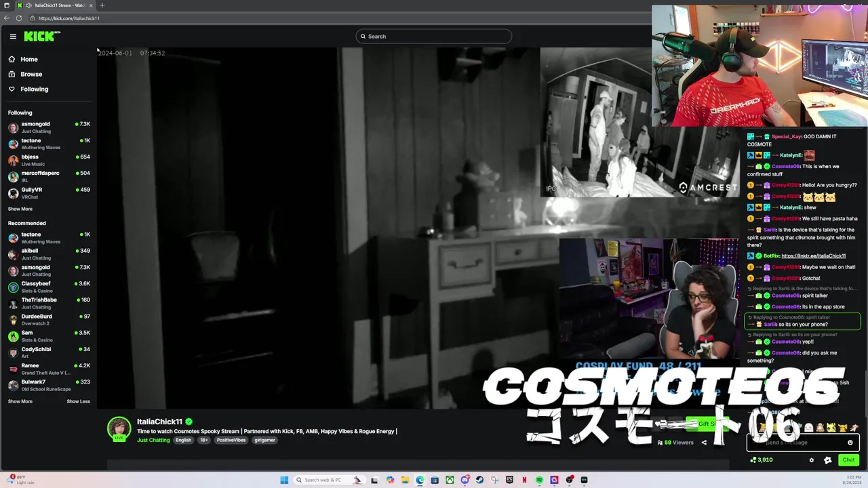Click the ghost emote above chat input
Viewport: 868px width, 488px height.
808,428
